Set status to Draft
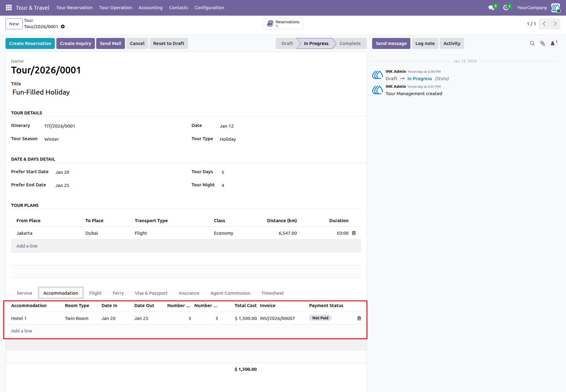Image resolution: width=566 pixels, height=392 pixels. point(287,43)
